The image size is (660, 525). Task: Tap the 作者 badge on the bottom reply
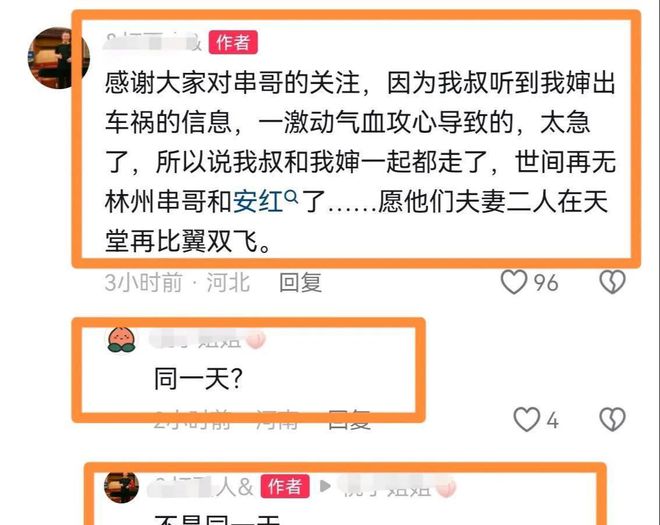click(x=285, y=486)
